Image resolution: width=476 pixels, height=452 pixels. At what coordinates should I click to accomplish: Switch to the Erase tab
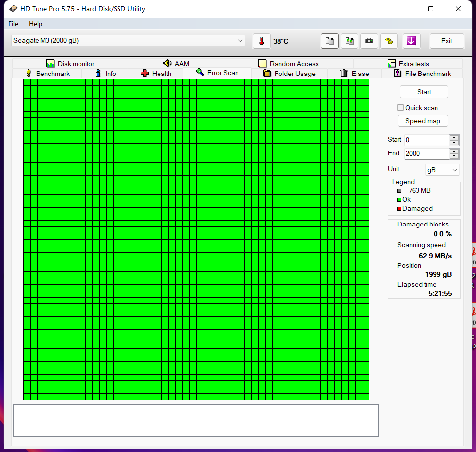coord(355,74)
